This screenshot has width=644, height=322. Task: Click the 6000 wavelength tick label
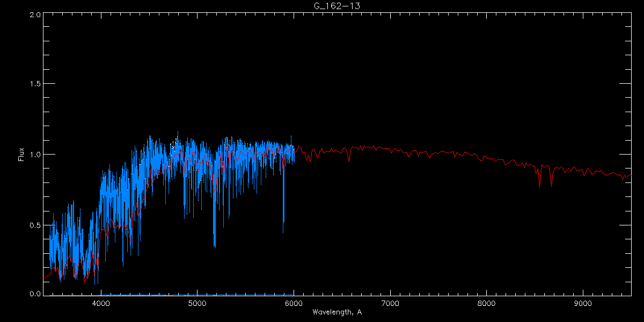click(294, 303)
